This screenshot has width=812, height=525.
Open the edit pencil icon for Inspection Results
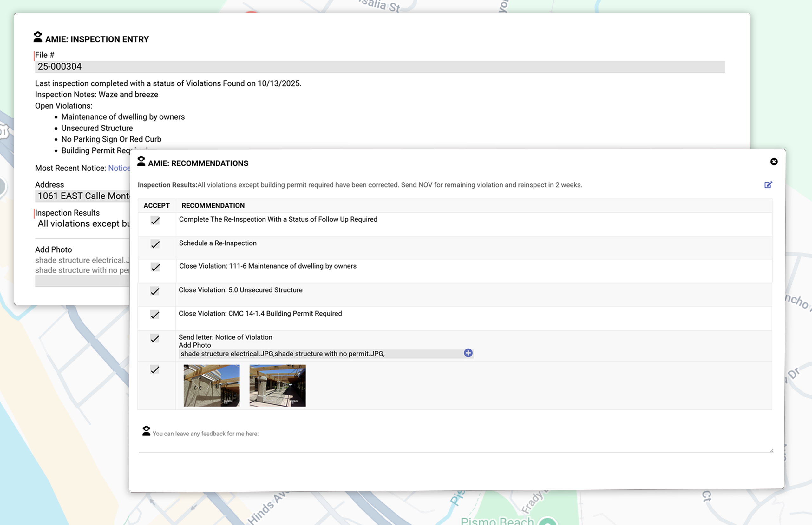(769, 185)
